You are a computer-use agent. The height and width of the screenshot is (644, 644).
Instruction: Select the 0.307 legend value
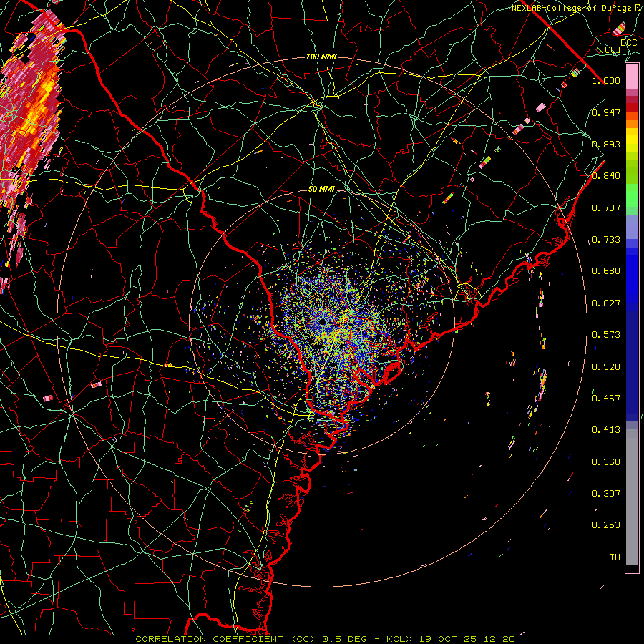click(606, 493)
